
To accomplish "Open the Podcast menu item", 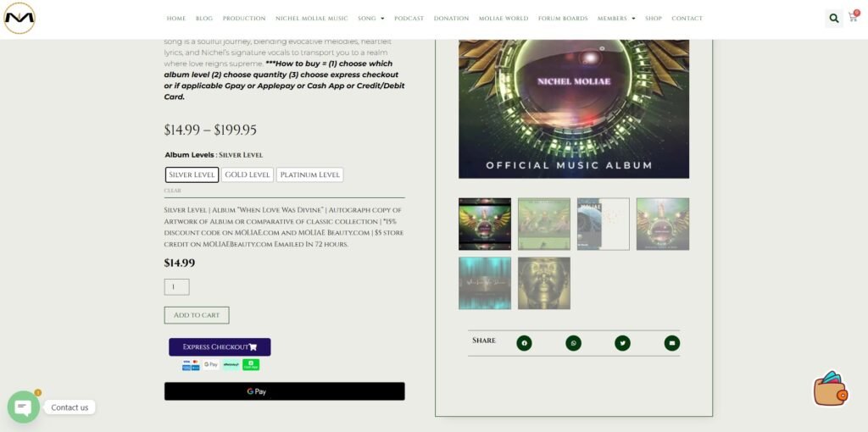I will click(x=409, y=19).
